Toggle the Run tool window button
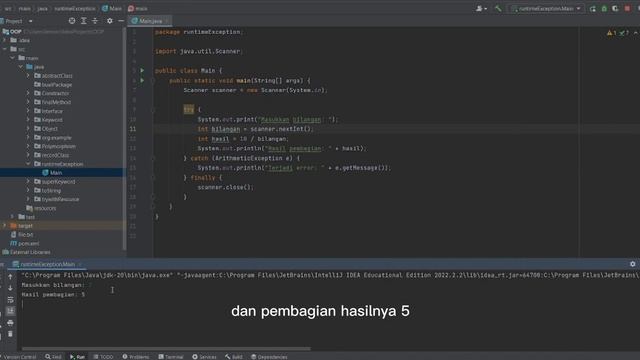 77,357
